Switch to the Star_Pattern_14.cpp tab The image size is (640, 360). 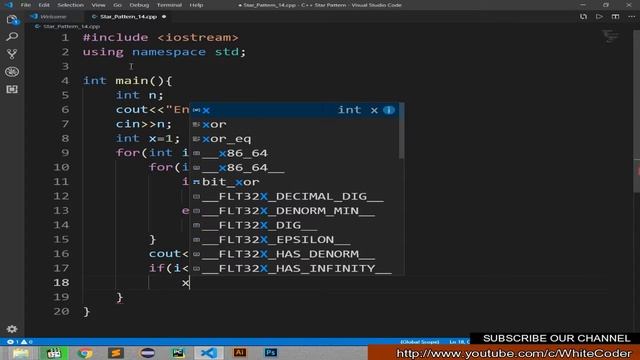pos(129,17)
